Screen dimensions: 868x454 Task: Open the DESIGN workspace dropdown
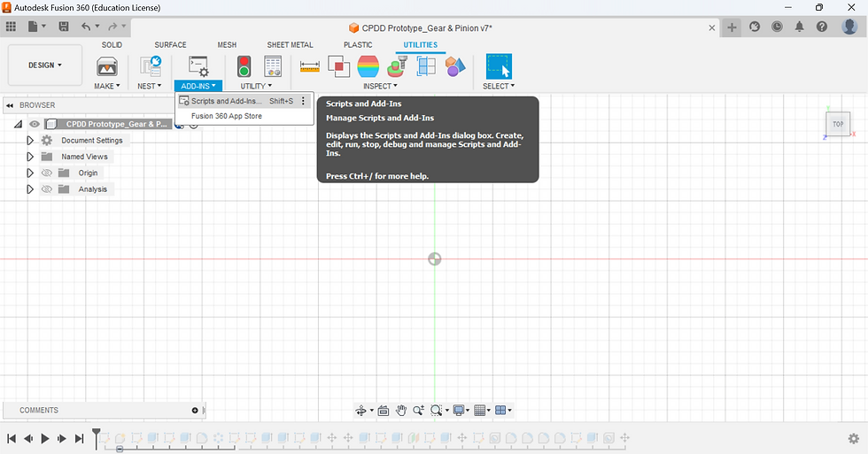[45, 65]
